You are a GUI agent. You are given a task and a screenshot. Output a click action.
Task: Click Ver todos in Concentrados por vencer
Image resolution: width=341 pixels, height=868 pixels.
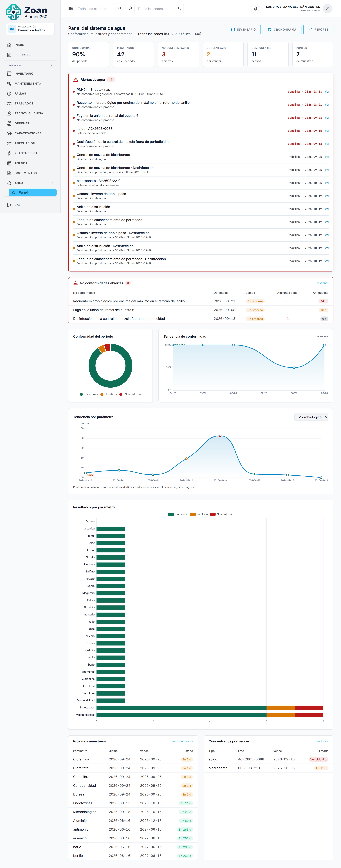[322, 741]
